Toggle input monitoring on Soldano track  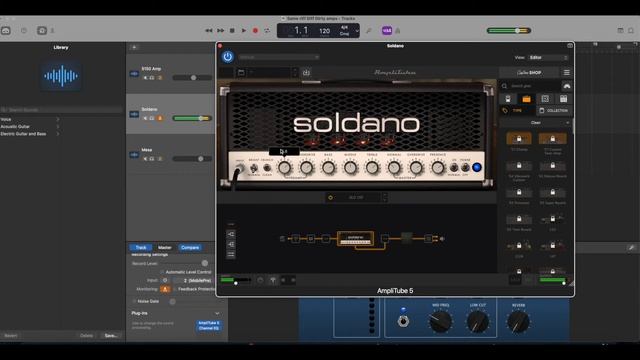[160, 118]
